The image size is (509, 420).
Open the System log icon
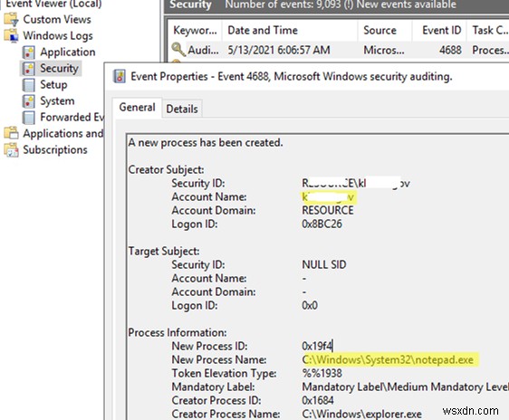coord(29,101)
